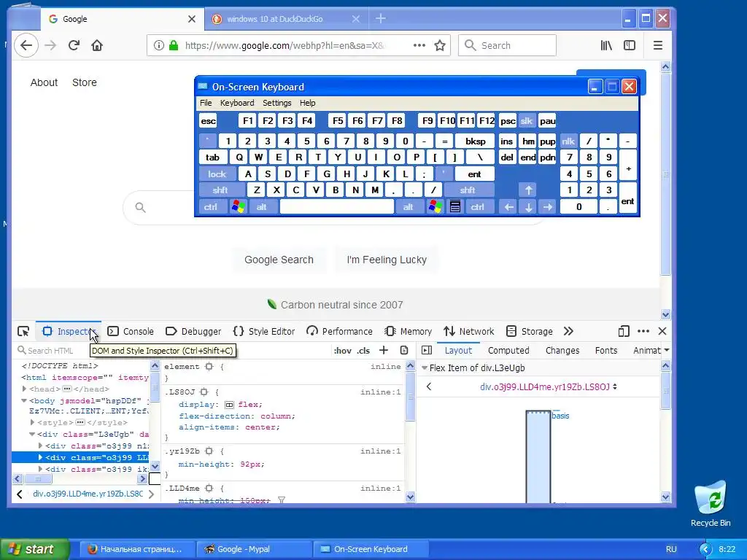Toggle the flexbox highlighter next to display flex

229,404
